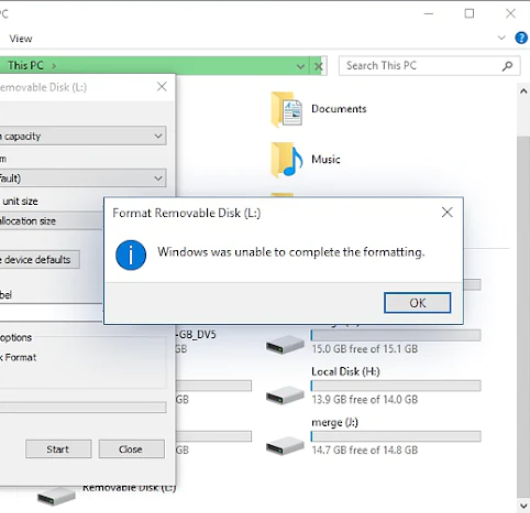The height and width of the screenshot is (513, 530).
Task: Open the View ribbon tab
Action: click(21, 39)
